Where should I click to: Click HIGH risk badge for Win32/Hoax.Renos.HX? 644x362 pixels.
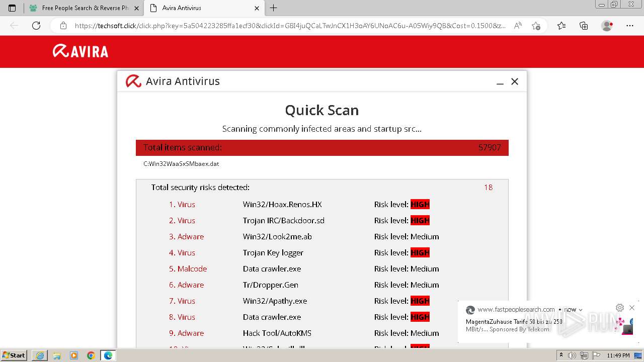coord(420,205)
